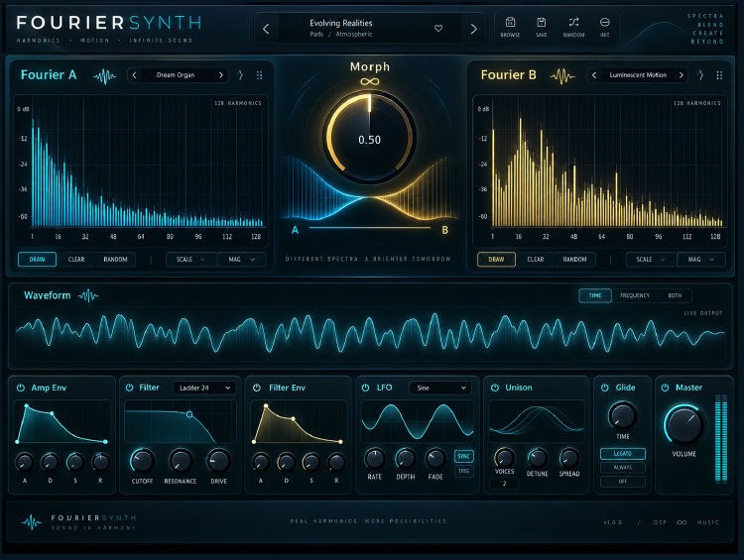
Task: Enable LFO Trig mode
Action: pos(463,471)
